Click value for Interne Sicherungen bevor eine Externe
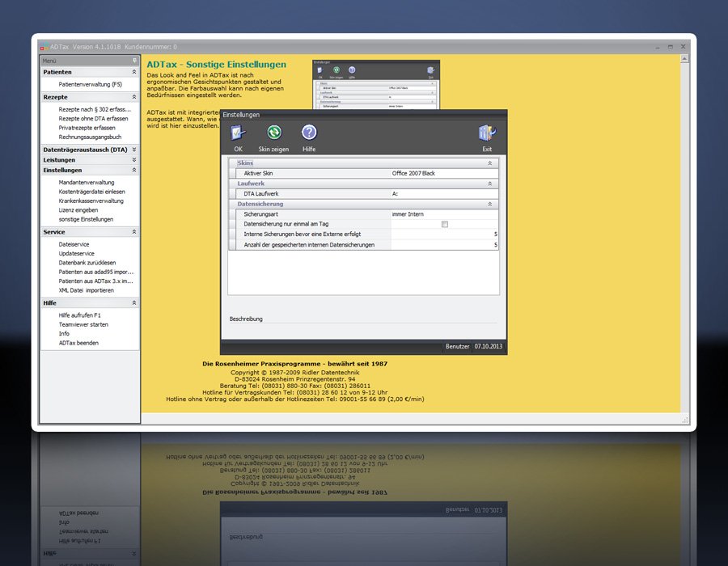728x566 pixels. [444, 234]
